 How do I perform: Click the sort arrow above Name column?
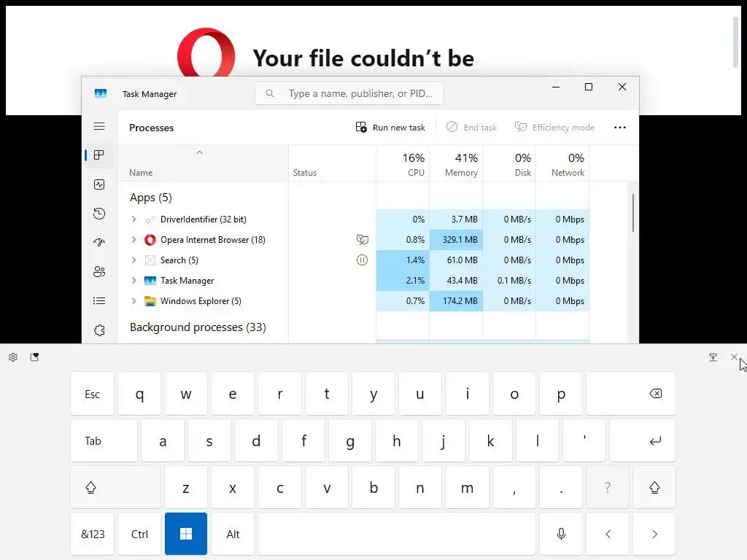click(200, 152)
